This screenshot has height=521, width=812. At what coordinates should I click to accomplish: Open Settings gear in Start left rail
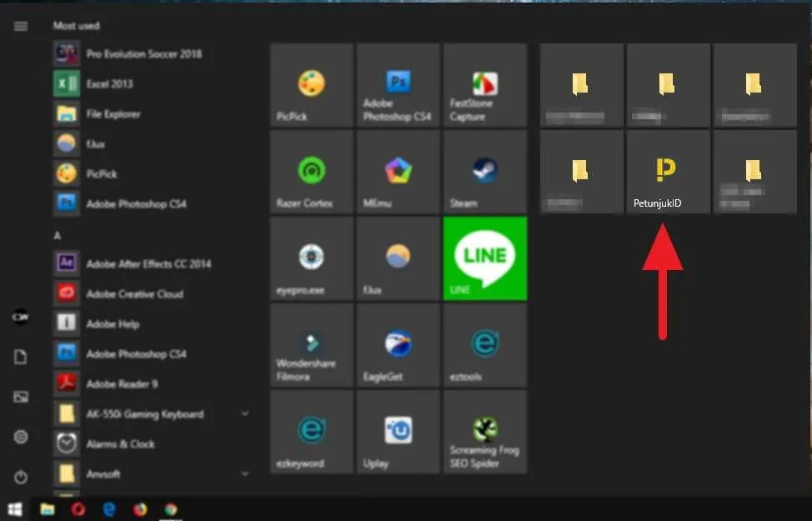[x=21, y=437]
